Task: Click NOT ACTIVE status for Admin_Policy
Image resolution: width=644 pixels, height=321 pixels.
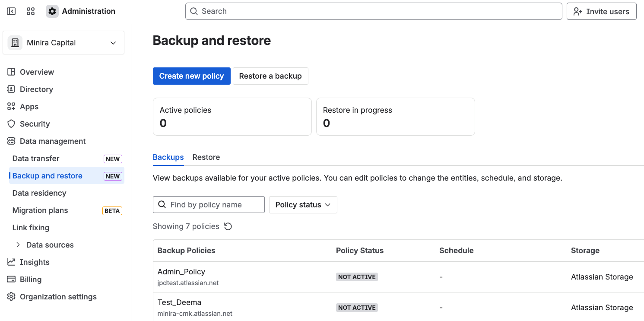Action: pos(357,277)
